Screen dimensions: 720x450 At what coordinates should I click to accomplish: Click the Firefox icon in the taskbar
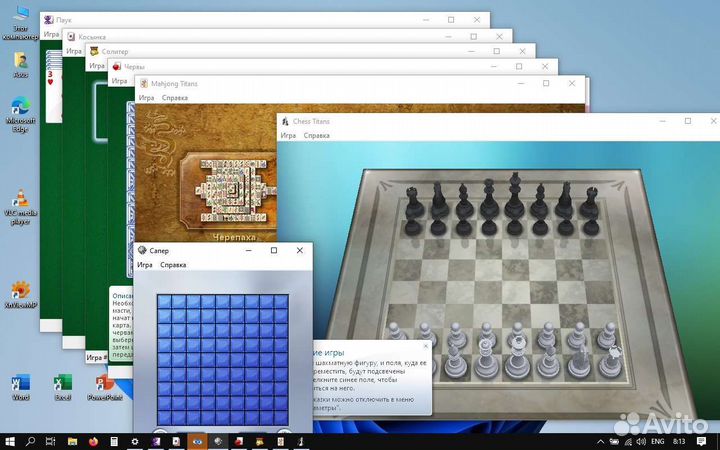pos(94,440)
